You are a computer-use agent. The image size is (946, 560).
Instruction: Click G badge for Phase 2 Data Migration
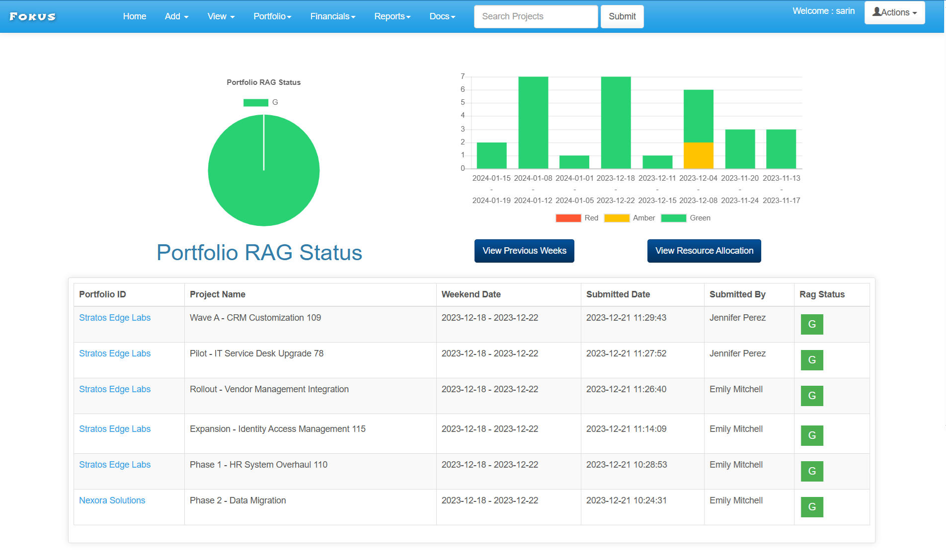click(812, 507)
